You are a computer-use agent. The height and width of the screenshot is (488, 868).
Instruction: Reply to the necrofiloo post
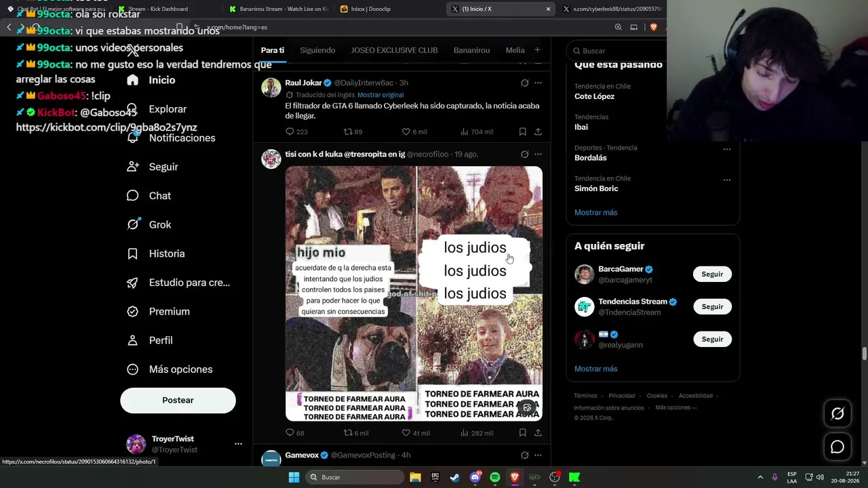290,432
